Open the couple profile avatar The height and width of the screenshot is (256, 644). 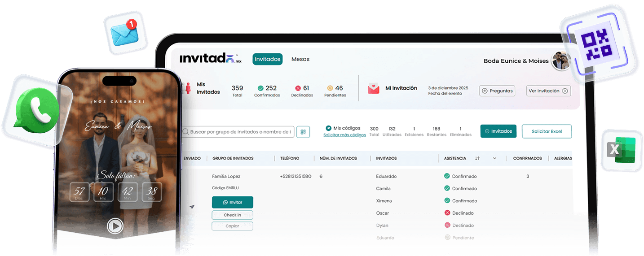(x=561, y=61)
